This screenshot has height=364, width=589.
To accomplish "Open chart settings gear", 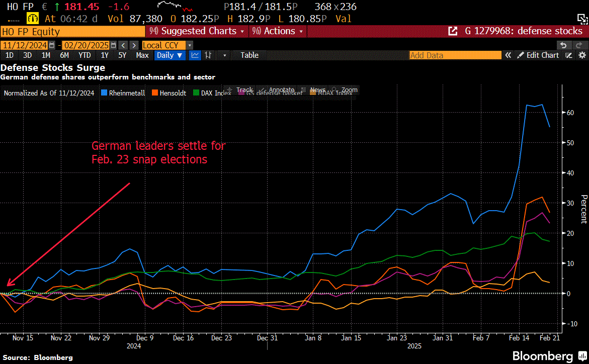I will tap(582, 55).
